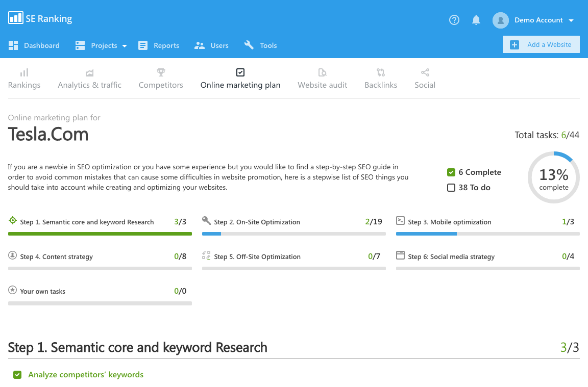The width and height of the screenshot is (588, 387).
Task: Toggle the 6 Complete checkbox filter
Action: pyautogui.click(x=451, y=172)
